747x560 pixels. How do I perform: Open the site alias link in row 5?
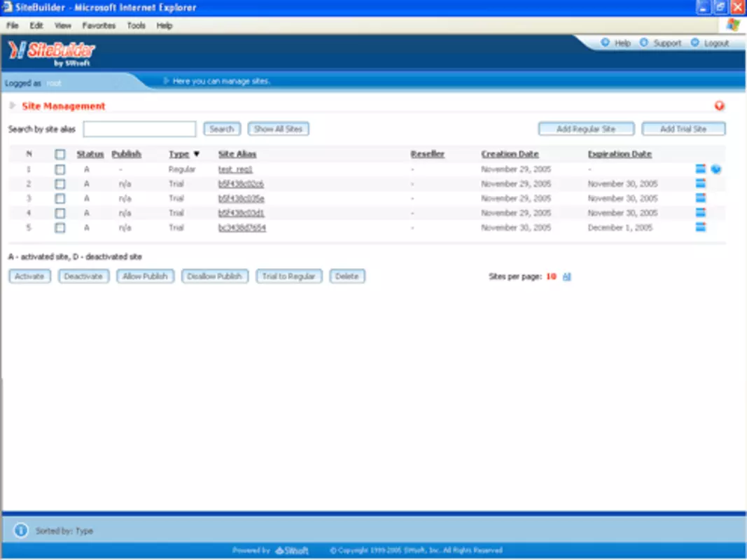pyautogui.click(x=242, y=227)
